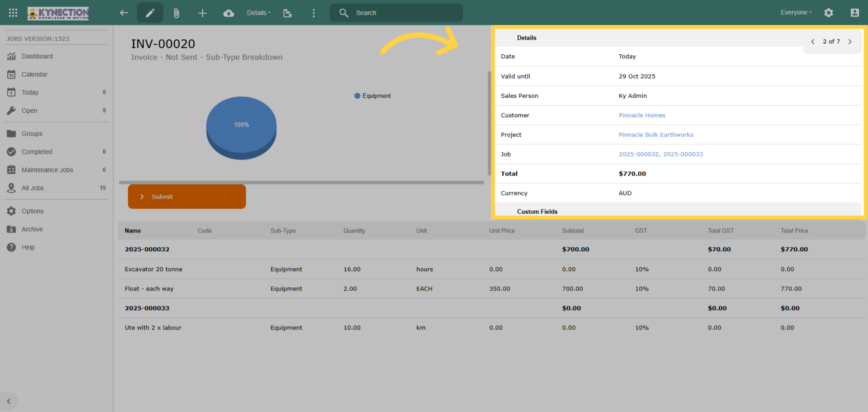Click the Search input field
The image size is (868, 412).
click(396, 13)
